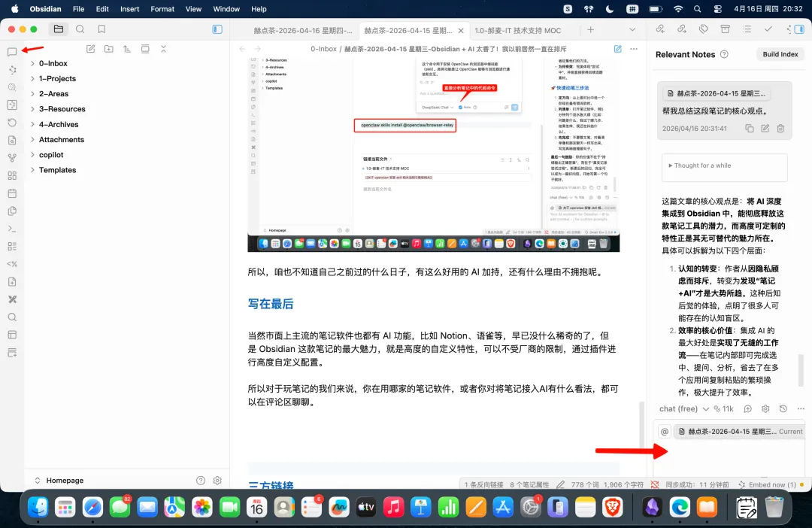Copy the user message in Copilot chat
Viewport: 812px width, 528px height.
pos(750,128)
